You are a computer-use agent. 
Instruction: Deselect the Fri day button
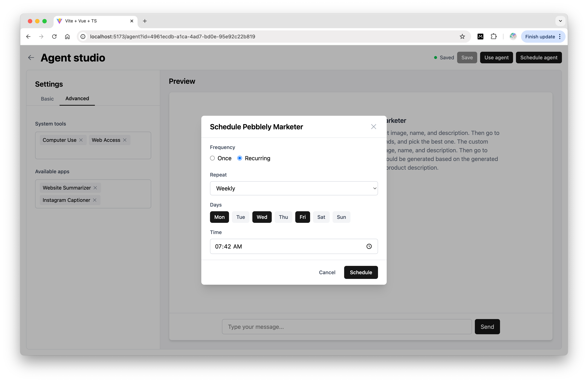point(302,217)
